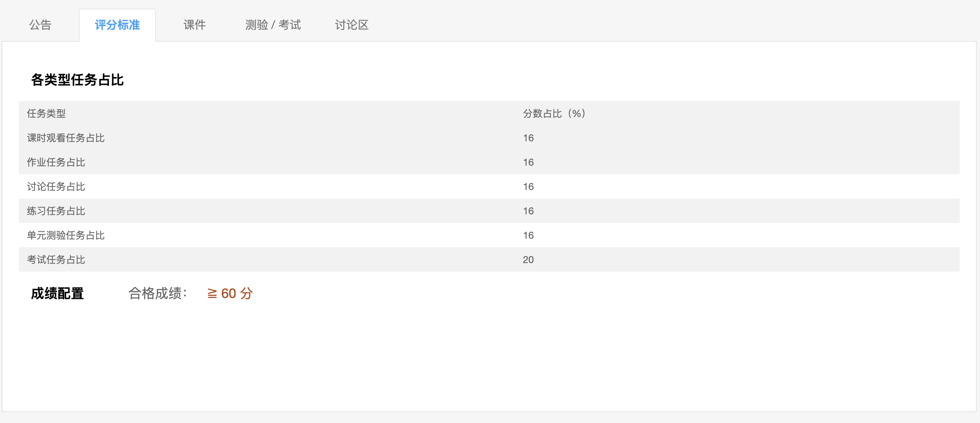The width and height of the screenshot is (980, 423).
Task: Click the 16 value in 单元测验任务占比 row
Action: point(528,235)
